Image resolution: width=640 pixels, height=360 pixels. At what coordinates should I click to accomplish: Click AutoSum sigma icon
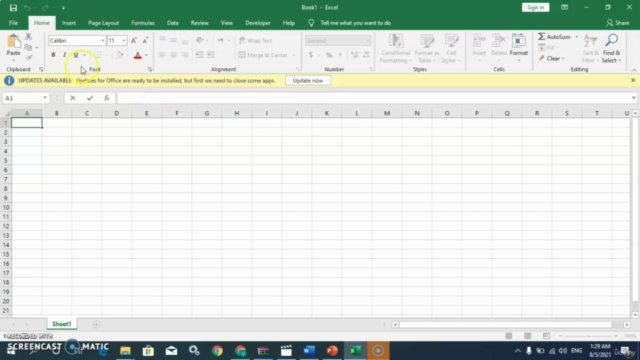(542, 37)
